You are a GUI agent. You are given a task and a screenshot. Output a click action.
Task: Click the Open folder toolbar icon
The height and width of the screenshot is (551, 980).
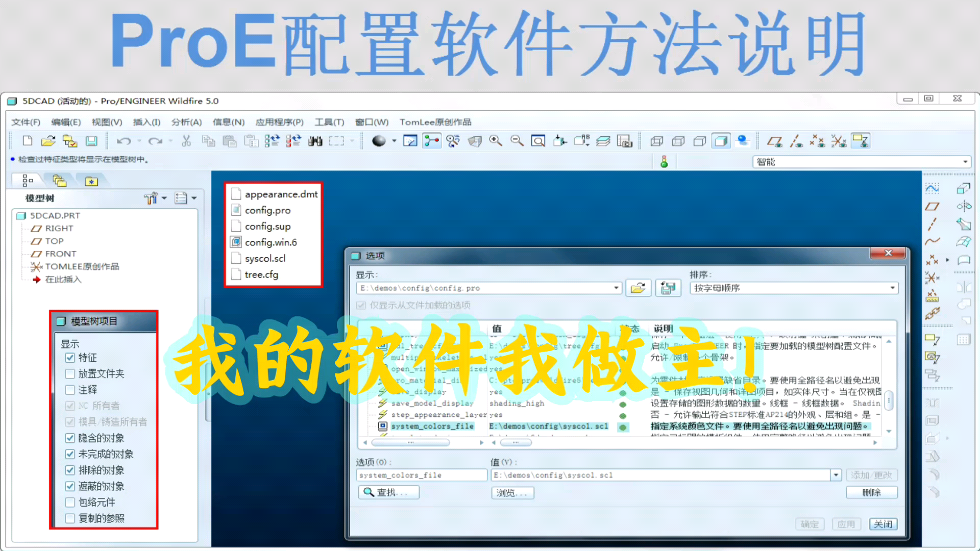pyautogui.click(x=48, y=141)
